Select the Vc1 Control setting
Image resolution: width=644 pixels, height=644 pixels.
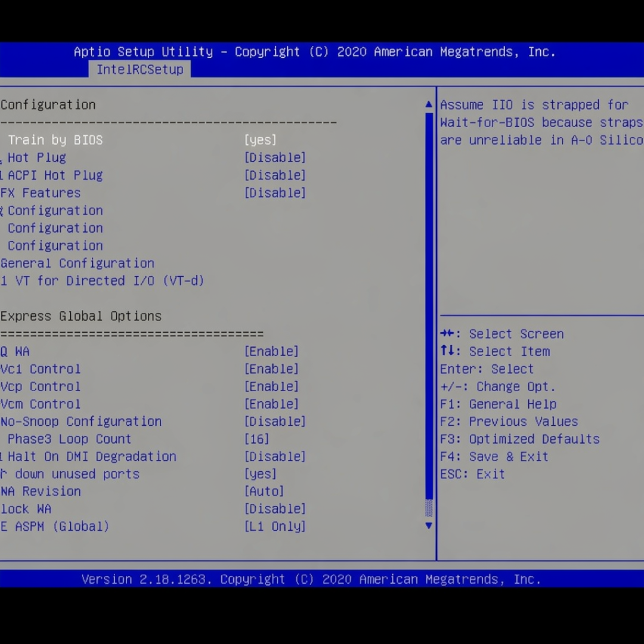[41, 369]
